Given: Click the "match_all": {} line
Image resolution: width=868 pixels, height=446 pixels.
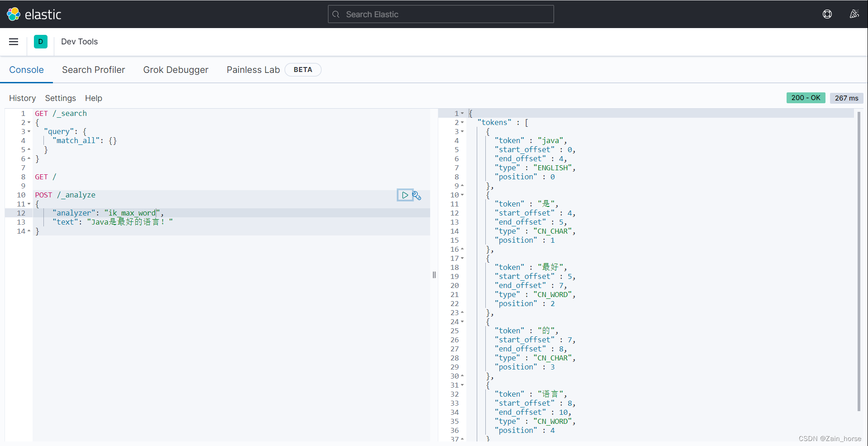Looking at the screenshot, I should click(x=85, y=141).
